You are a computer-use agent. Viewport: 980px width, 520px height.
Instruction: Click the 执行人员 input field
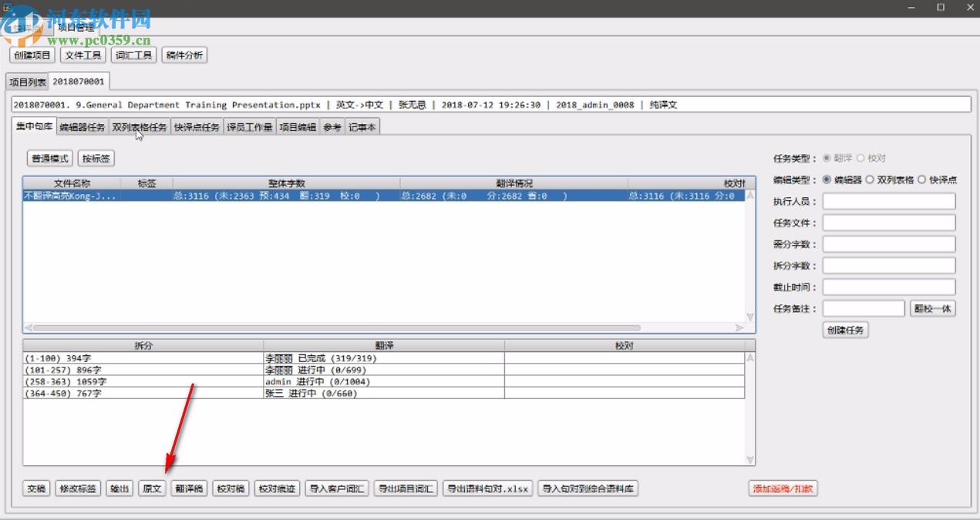[889, 201]
